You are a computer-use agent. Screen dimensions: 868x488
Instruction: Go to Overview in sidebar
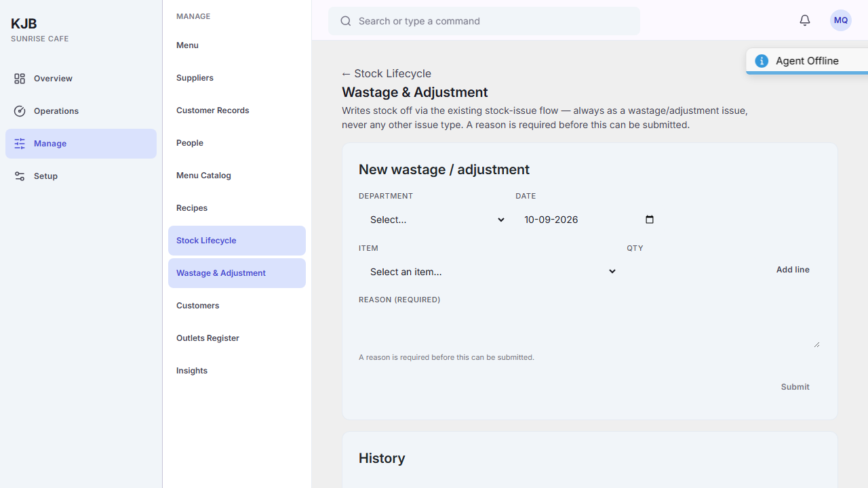tap(81, 79)
